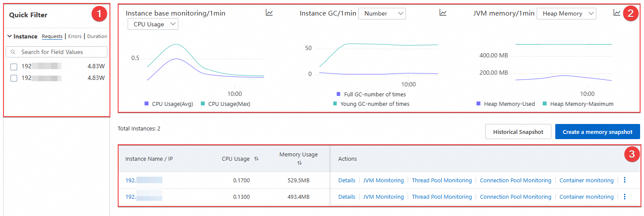Click chart icon beside Instance base monitoring
The height and width of the screenshot is (216, 644).
(x=269, y=13)
